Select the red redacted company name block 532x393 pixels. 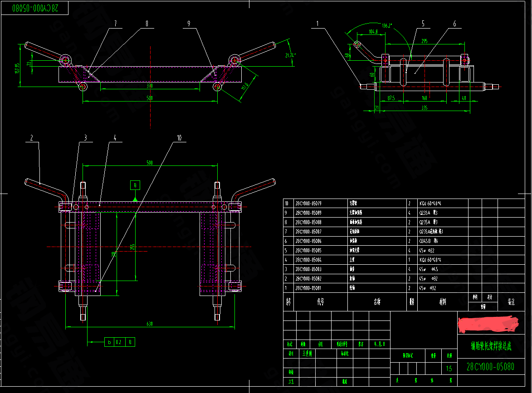tap(488, 325)
